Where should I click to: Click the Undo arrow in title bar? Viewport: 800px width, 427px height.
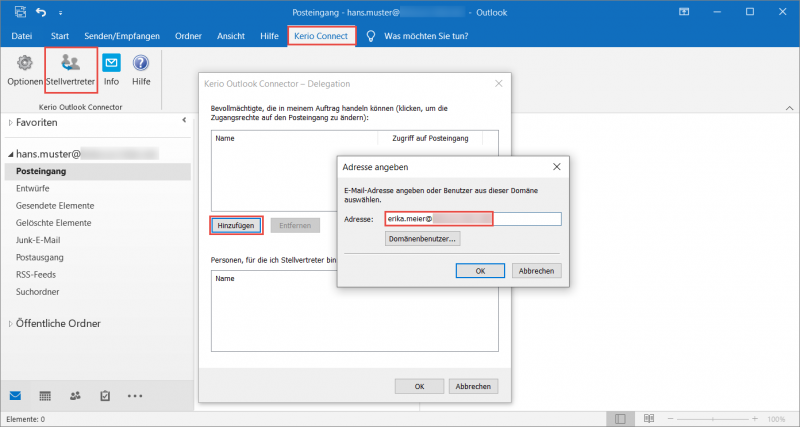click(42, 12)
